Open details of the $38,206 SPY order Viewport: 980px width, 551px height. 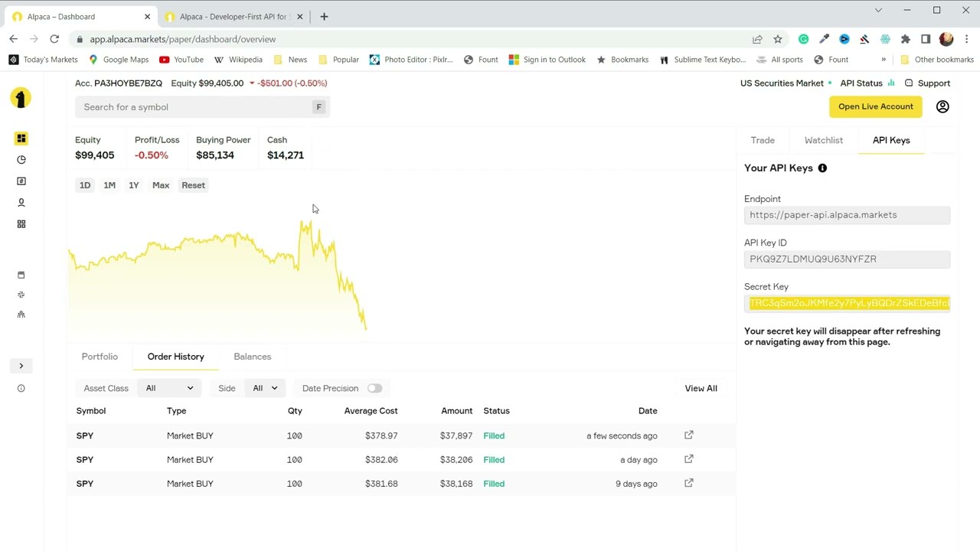689,459
